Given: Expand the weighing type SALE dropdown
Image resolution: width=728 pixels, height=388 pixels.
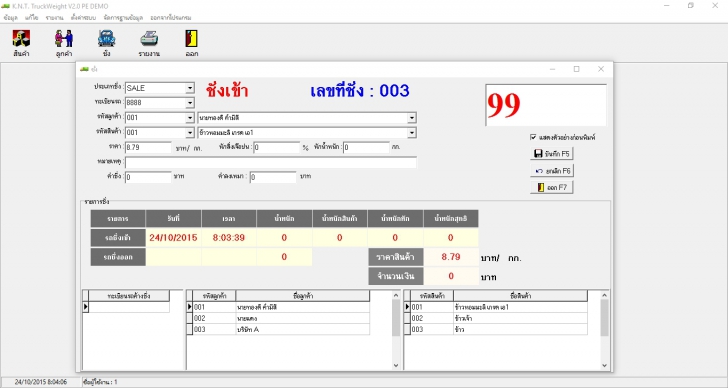Looking at the screenshot, I should (x=190, y=88).
